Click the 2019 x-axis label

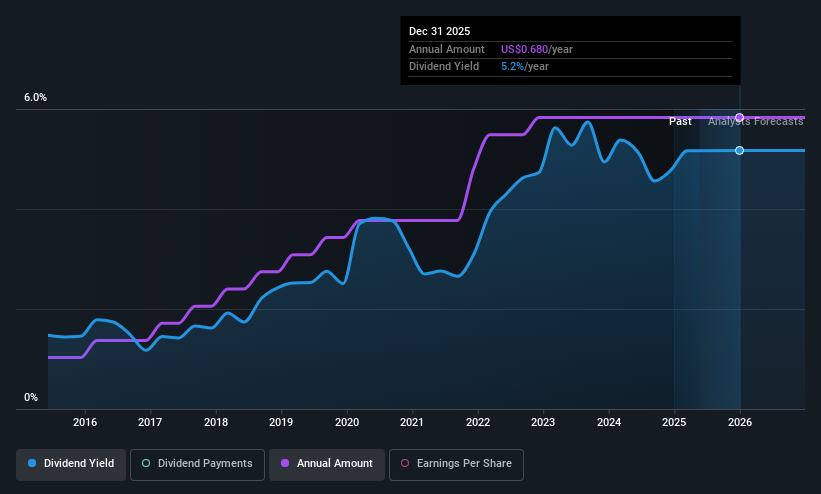[x=281, y=422]
